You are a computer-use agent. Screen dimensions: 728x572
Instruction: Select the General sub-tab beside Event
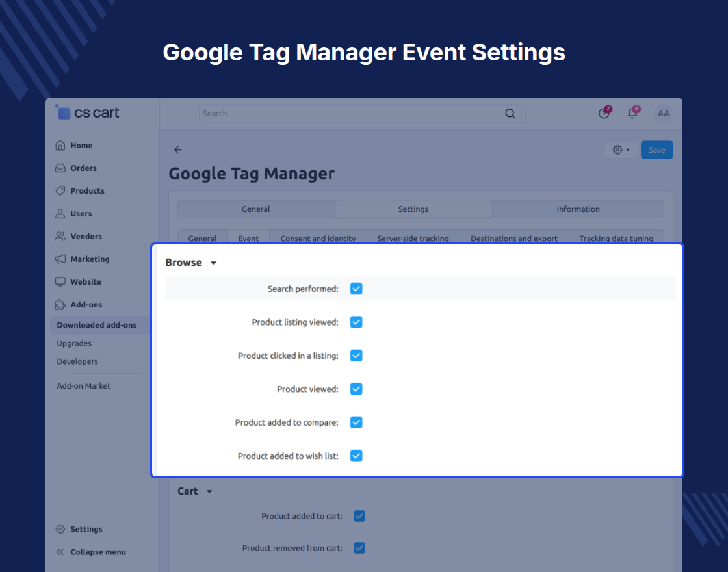click(x=202, y=238)
